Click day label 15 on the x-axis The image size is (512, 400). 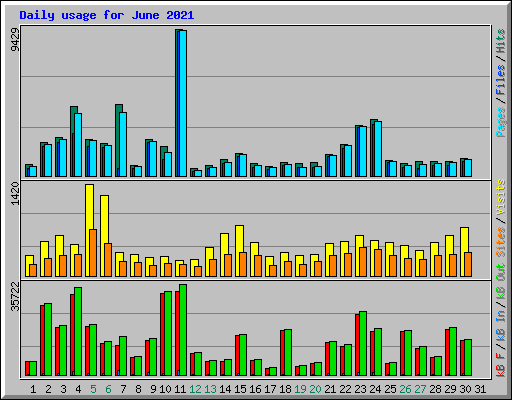[x=240, y=389]
